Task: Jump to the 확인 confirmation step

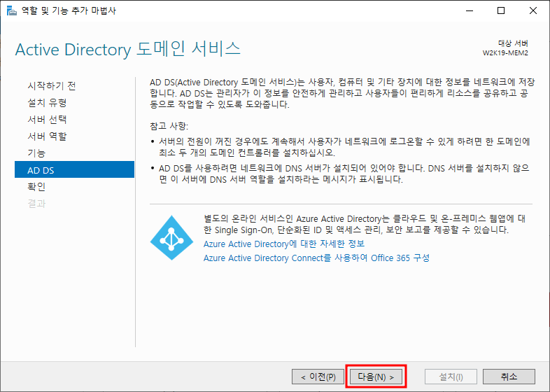Action: point(36,187)
